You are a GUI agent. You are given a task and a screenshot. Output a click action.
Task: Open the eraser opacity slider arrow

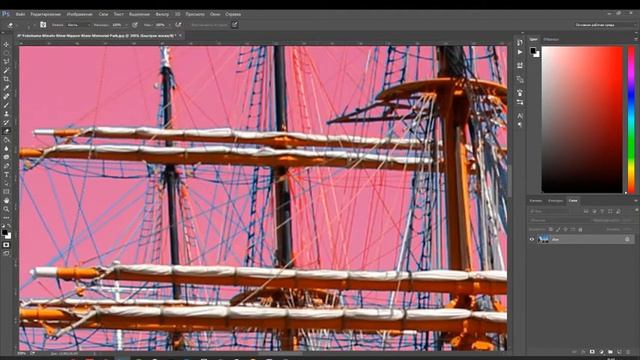pyautogui.click(x=126, y=25)
